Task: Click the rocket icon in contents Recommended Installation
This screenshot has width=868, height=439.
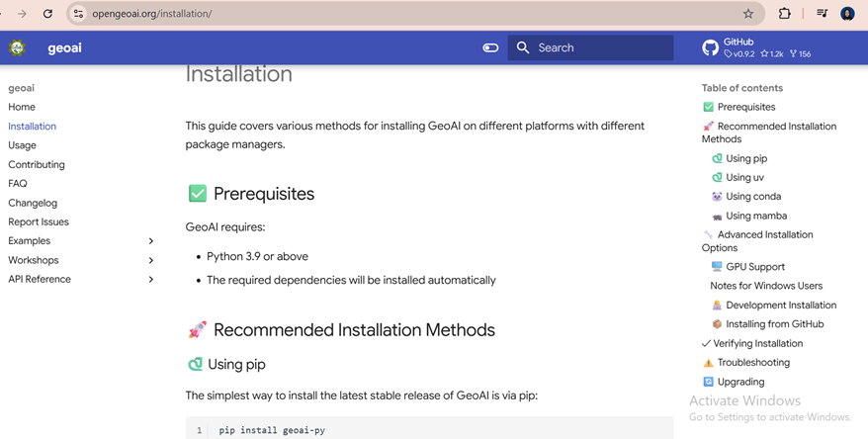Action: pos(708,127)
